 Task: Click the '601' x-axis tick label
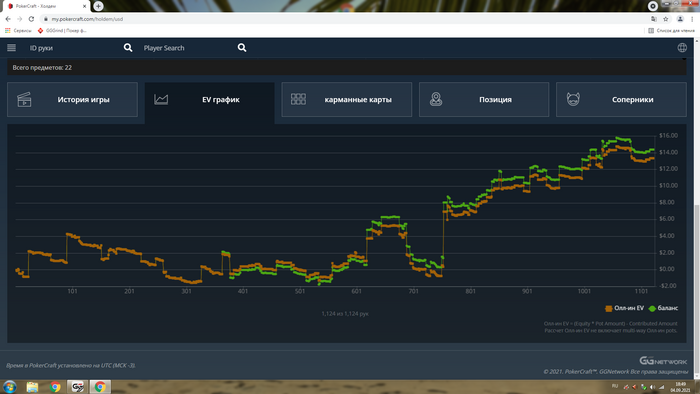[x=356, y=291]
